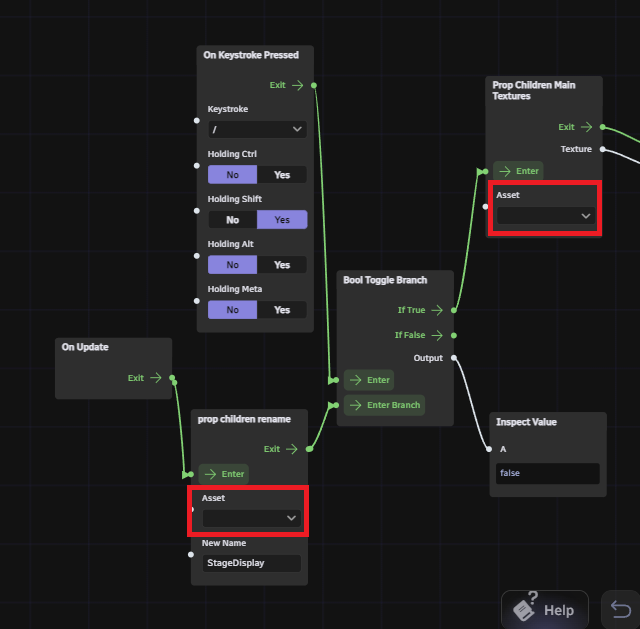Screen dimensions: 640x629
Task: Click the If False arrow icon
Action: click(x=437, y=335)
